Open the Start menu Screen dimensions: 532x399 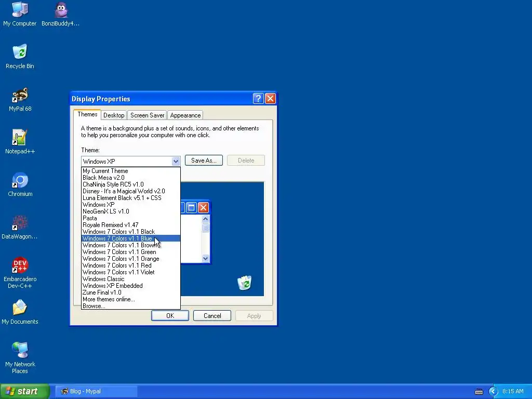coord(25,391)
